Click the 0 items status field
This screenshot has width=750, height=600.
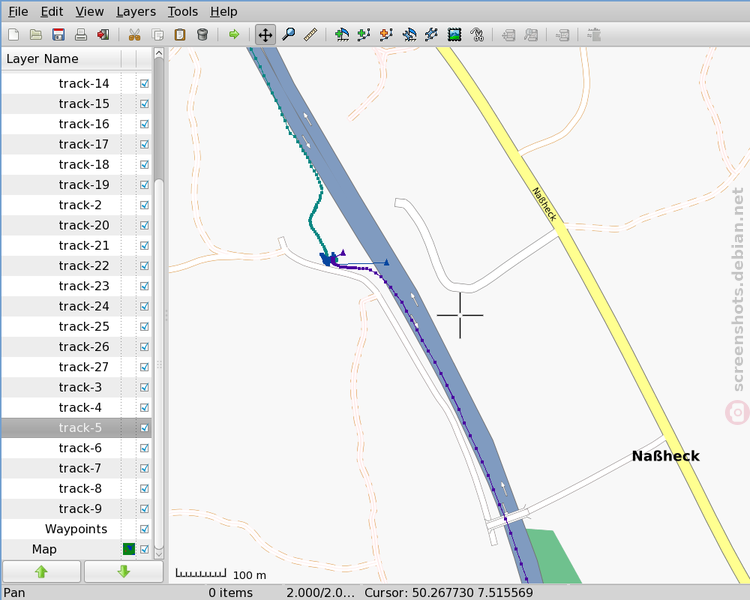[x=231, y=592]
